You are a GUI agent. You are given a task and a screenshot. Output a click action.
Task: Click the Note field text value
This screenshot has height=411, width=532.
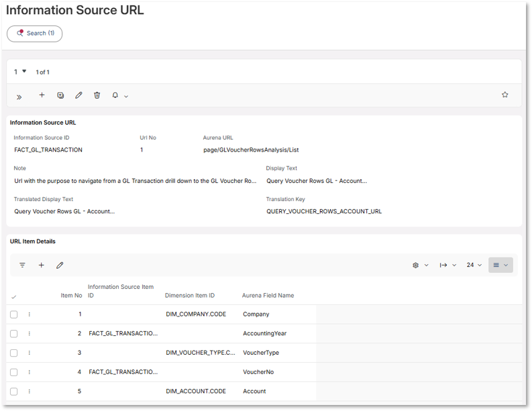[136, 181]
